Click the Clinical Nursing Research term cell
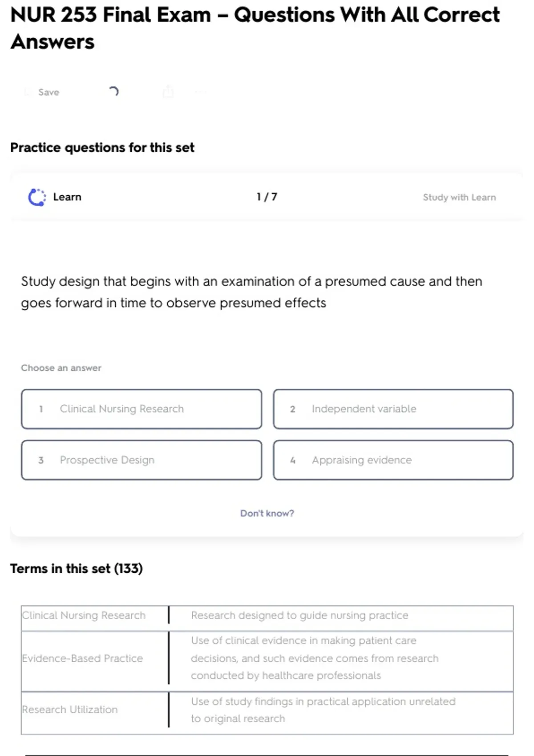 point(84,615)
